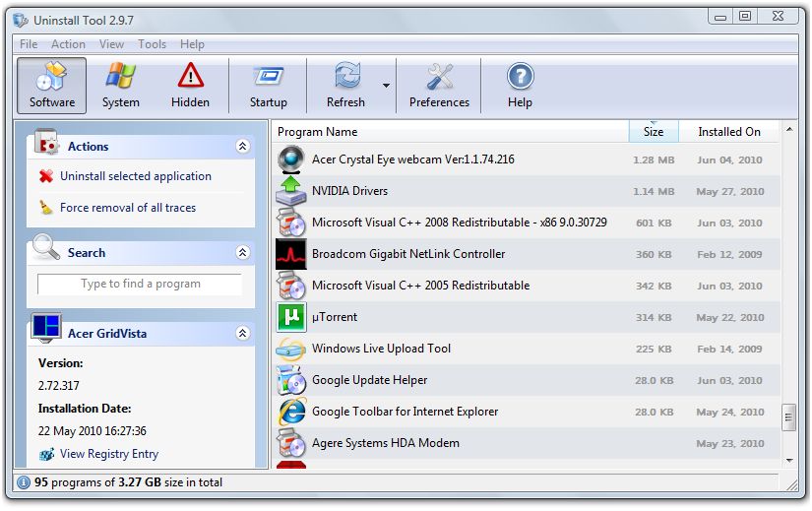The width and height of the screenshot is (812, 511).
Task: Select the Software toolbar icon
Action: coord(52,86)
